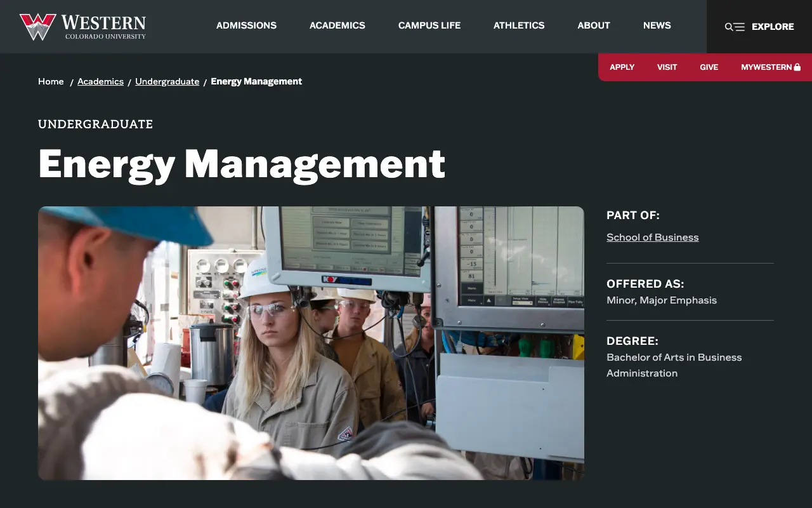Viewport: 812px width, 508px height.
Task: Click the search magnifier icon beside Explore
Action: coord(729,27)
